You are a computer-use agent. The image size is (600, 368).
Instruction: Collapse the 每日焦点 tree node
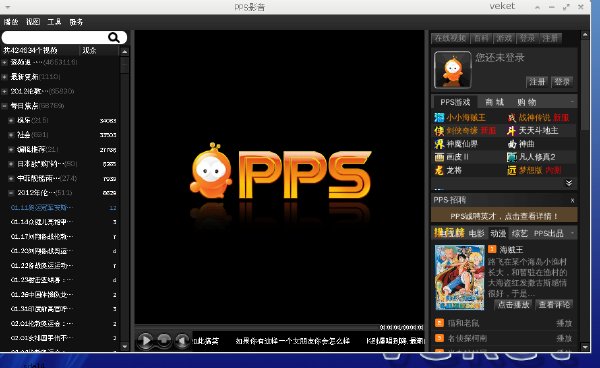[x=5, y=106]
